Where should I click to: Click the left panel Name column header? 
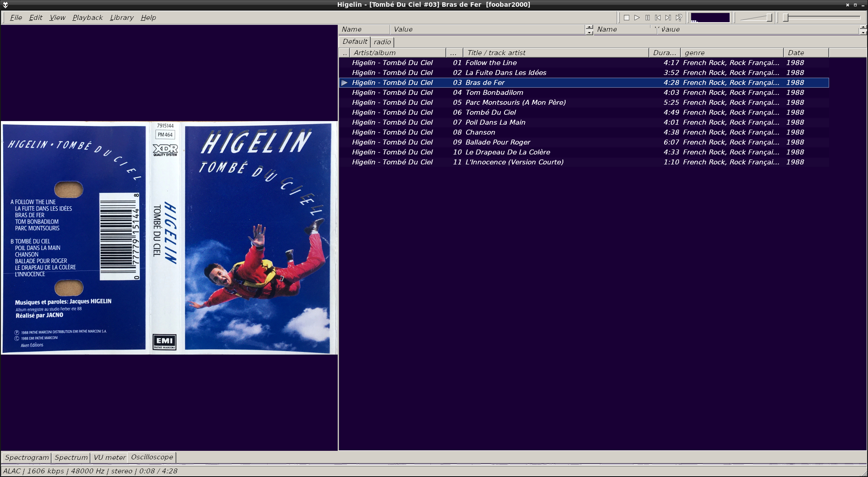point(364,29)
